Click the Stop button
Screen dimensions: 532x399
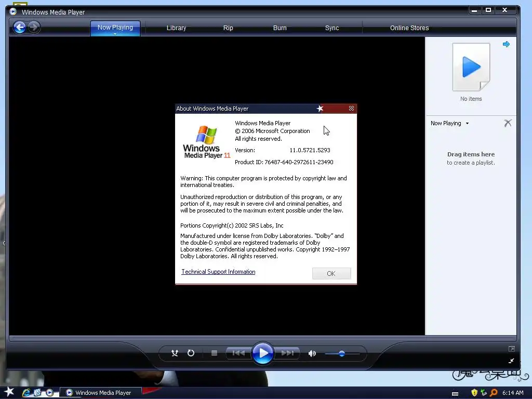(x=214, y=353)
